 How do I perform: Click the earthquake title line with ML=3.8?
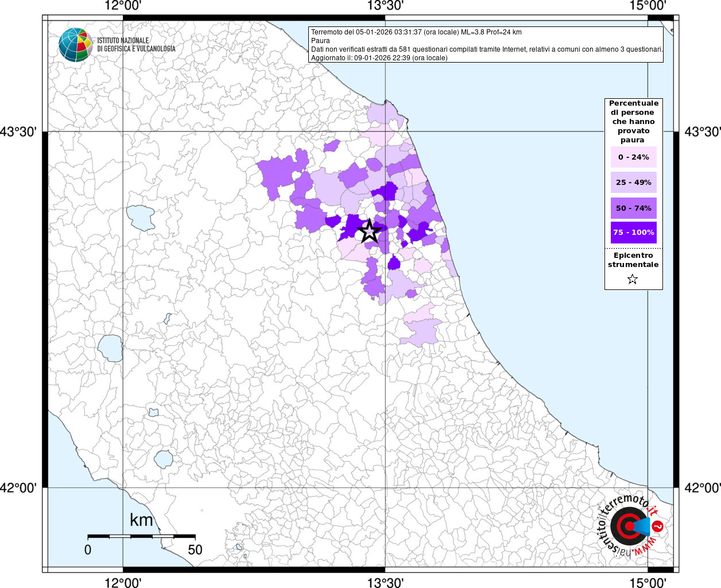(x=416, y=32)
